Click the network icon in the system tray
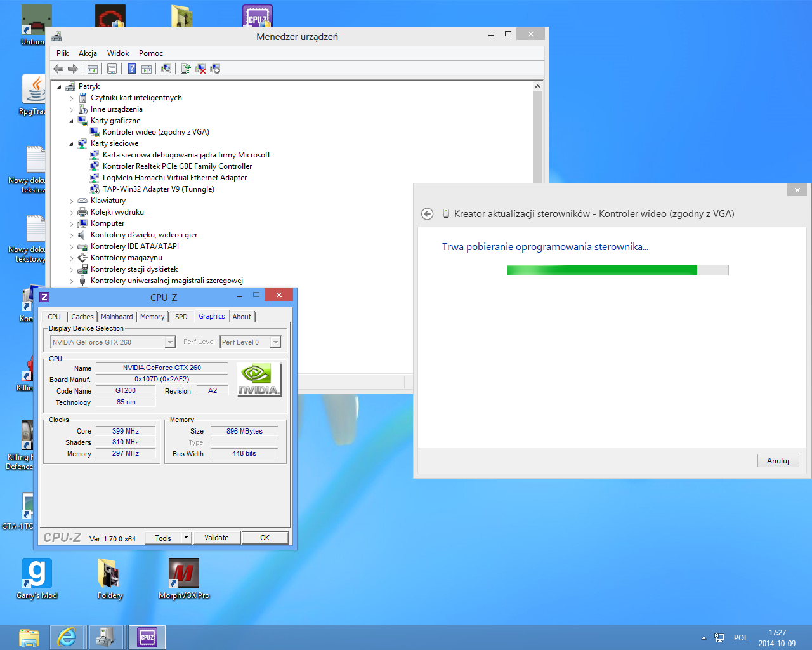 tap(719, 638)
